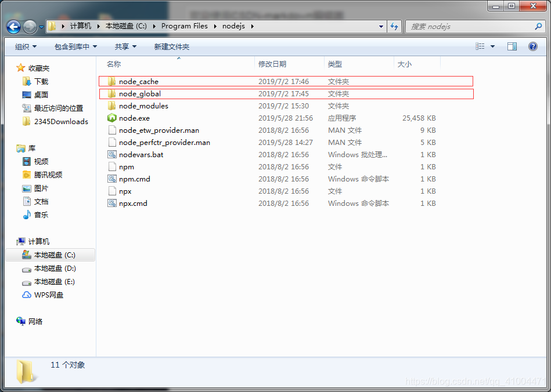Click the 应用程序 type cell

coord(342,118)
